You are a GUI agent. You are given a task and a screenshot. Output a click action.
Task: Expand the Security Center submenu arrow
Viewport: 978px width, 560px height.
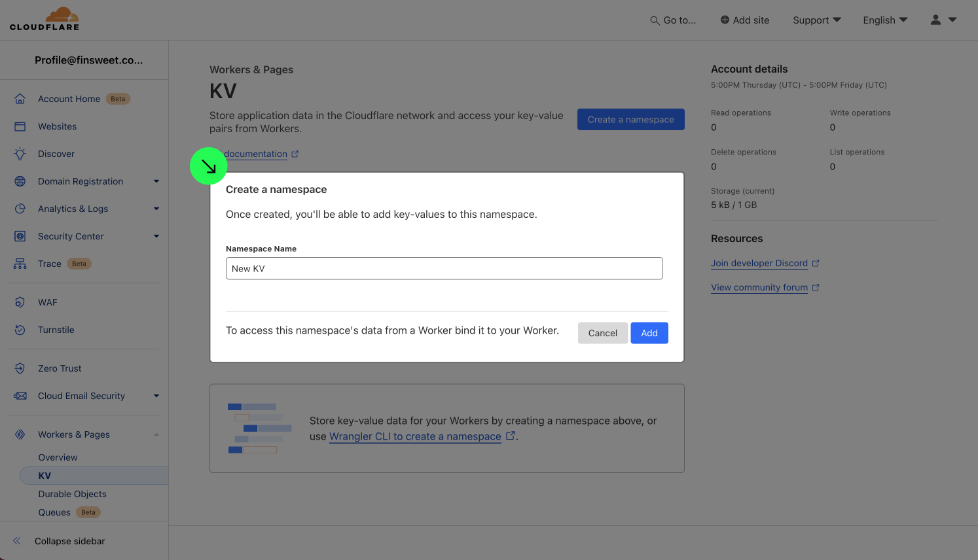(x=156, y=236)
